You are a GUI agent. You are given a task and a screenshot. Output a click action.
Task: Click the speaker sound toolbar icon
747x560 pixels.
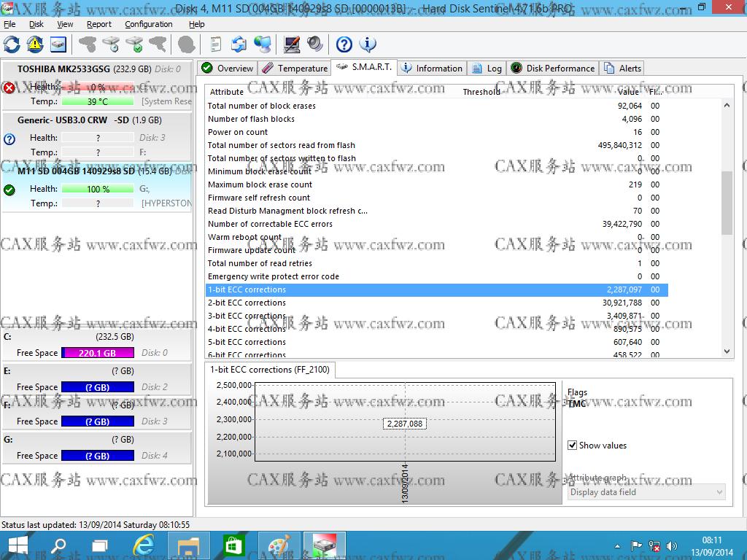315,44
